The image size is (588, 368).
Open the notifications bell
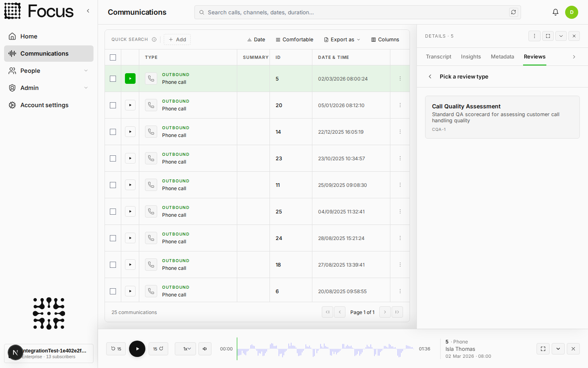555,12
